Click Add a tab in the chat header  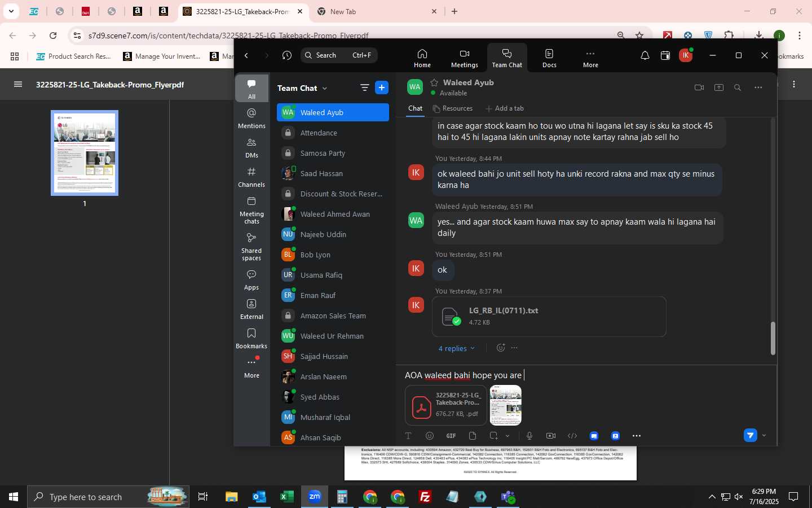(x=505, y=108)
